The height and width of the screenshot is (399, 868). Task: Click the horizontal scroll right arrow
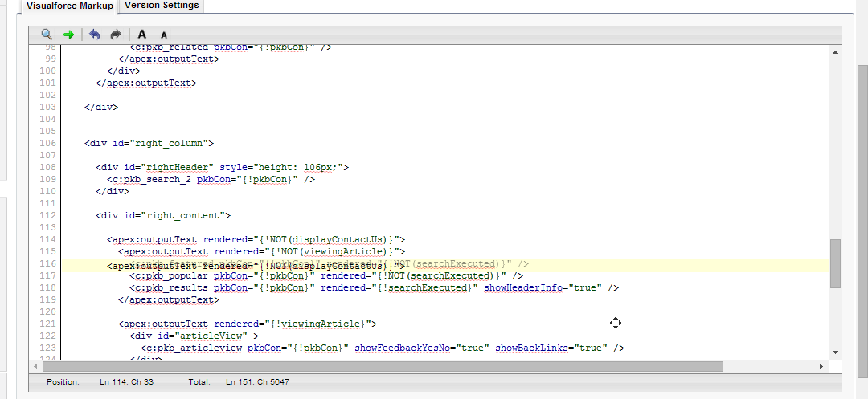pyautogui.click(x=821, y=366)
